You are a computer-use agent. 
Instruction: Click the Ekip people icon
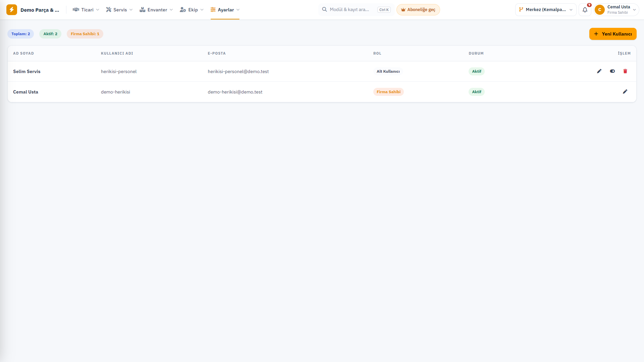click(183, 10)
